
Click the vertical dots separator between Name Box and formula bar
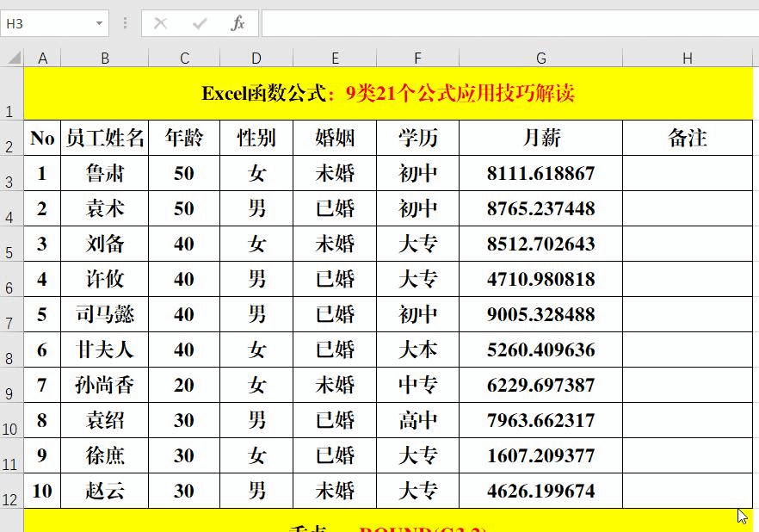(x=127, y=23)
